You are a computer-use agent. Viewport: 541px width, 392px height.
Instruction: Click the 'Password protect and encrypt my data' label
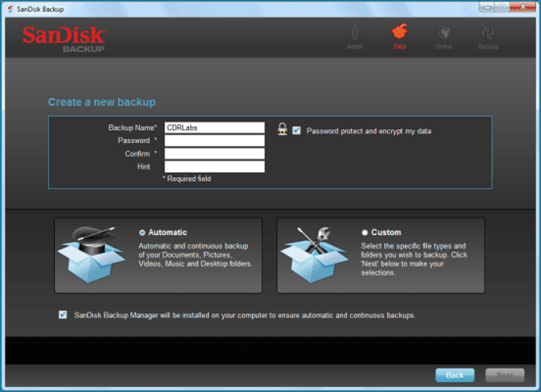click(369, 131)
